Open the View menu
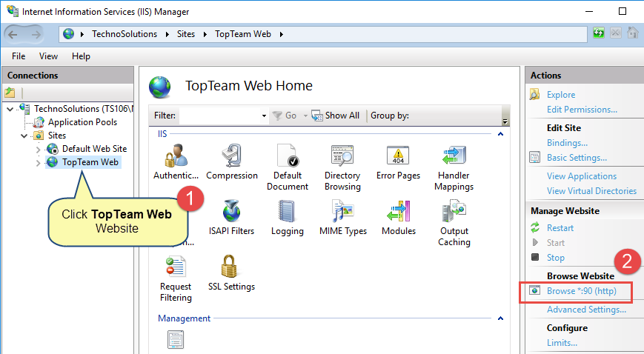This screenshot has width=644, height=354. [x=48, y=56]
